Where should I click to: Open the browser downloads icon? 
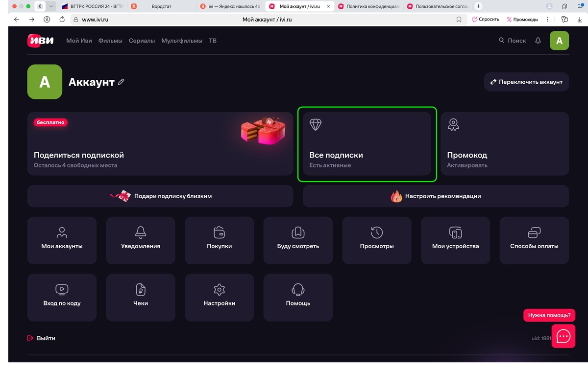point(580,20)
